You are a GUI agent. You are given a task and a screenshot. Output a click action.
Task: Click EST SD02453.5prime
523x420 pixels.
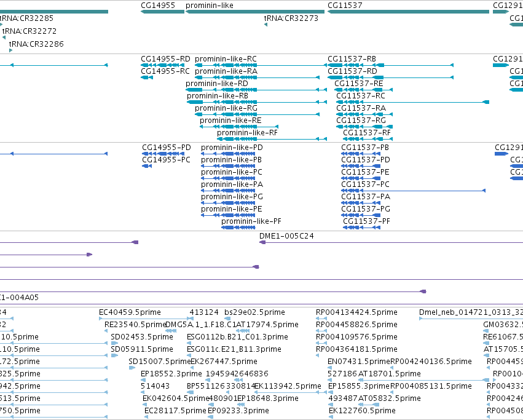[142, 338]
